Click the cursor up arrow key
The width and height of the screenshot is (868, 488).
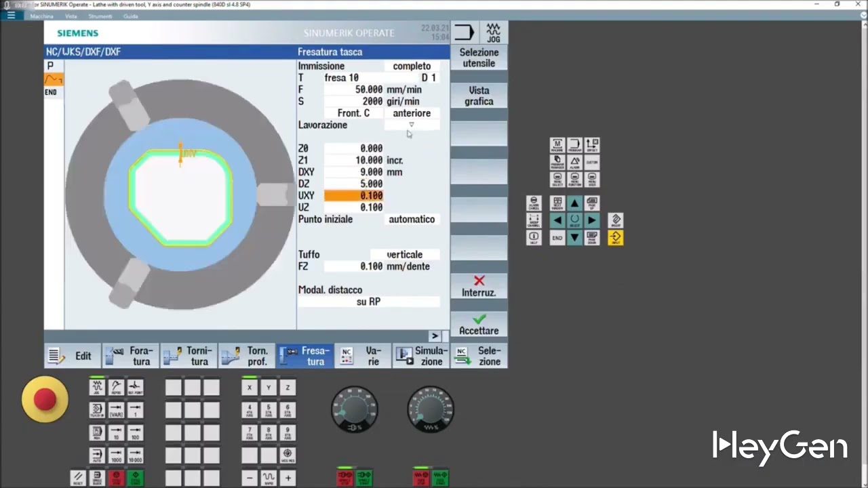click(575, 203)
